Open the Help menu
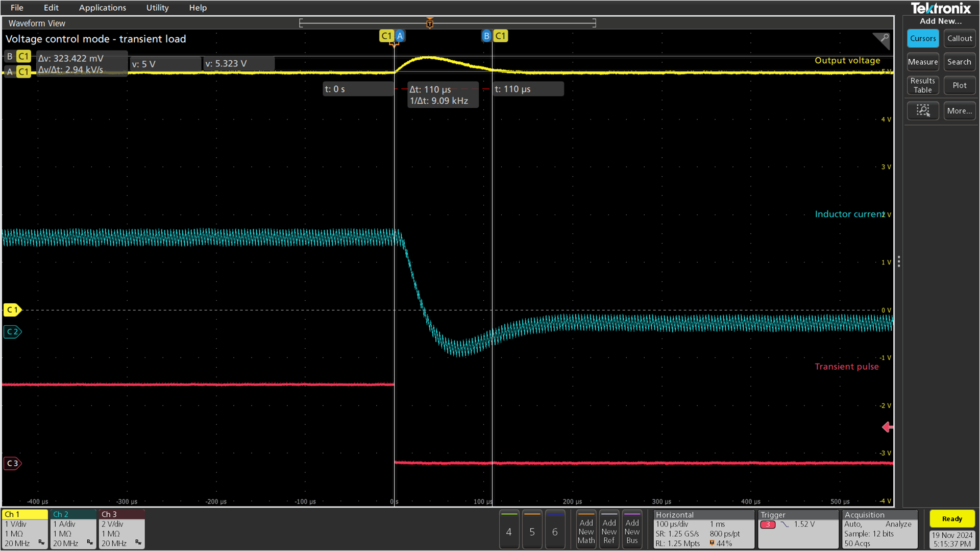The width and height of the screenshot is (980, 551). pyautogui.click(x=198, y=8)
